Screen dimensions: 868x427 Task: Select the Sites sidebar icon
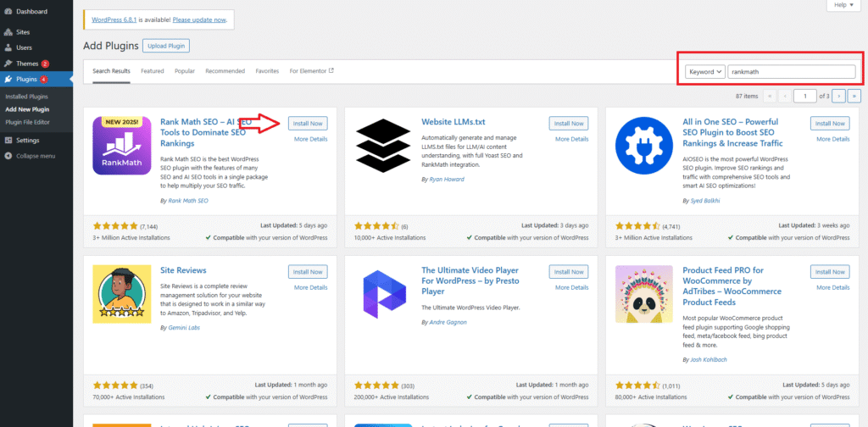8,33
